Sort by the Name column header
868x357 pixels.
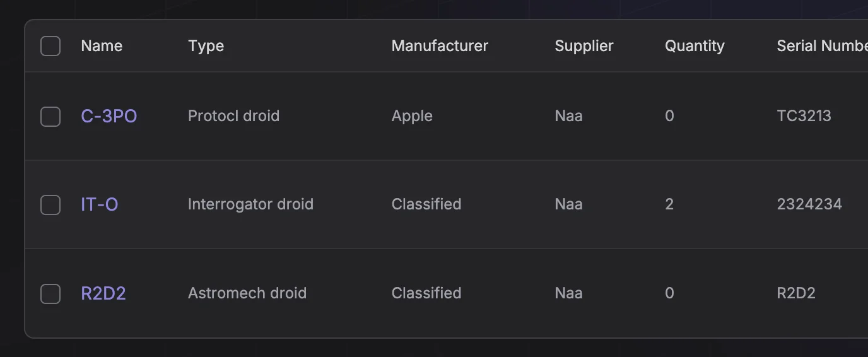tap(102, 46)
